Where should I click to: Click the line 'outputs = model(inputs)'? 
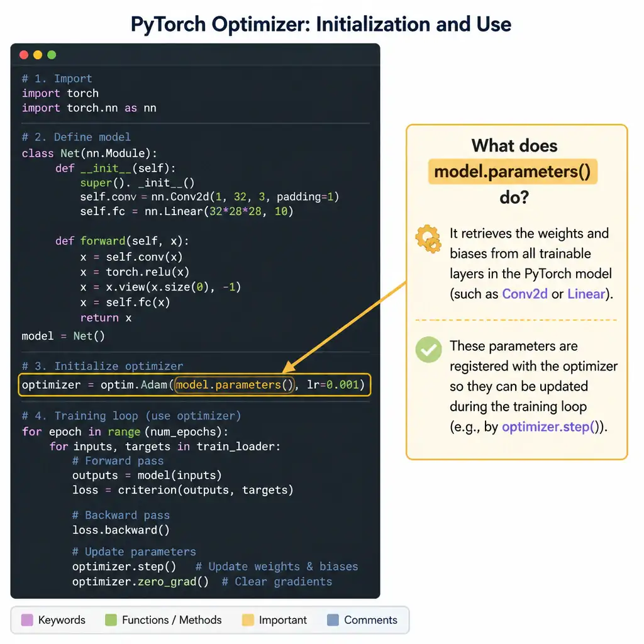147,475
